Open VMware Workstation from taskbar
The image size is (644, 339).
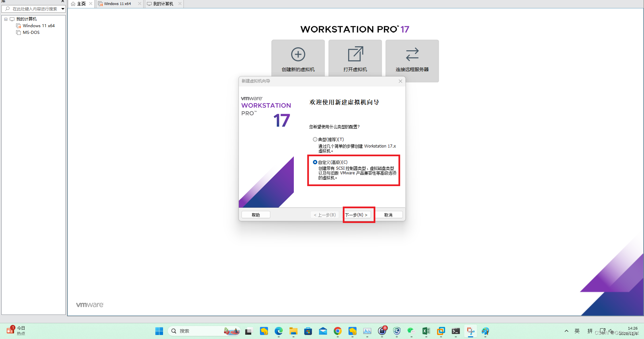coord(441,331)
